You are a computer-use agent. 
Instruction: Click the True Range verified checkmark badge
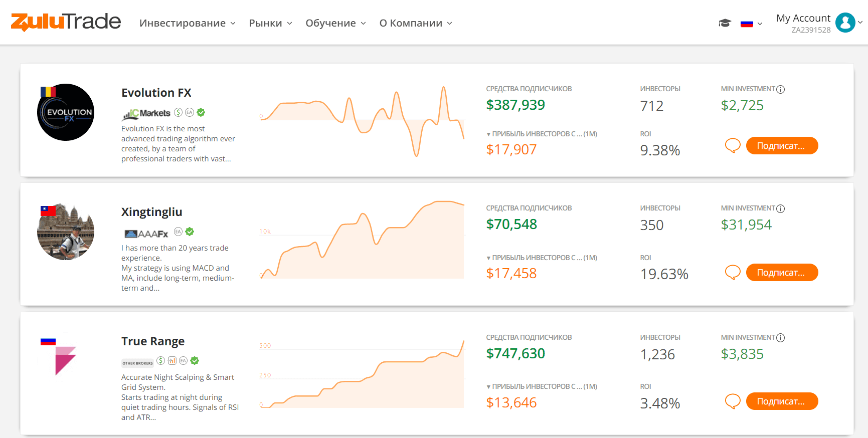(x=195, y=360)
